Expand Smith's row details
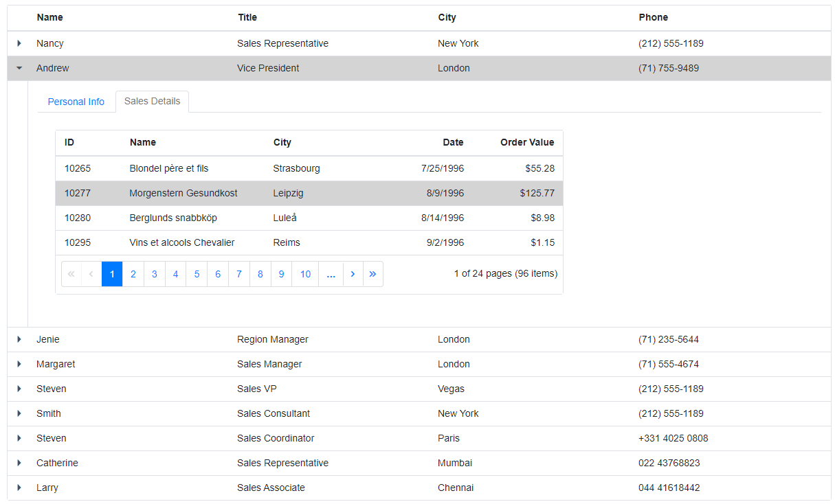The image size is (835, 504). pyautogui.click(x=19, y=413)
